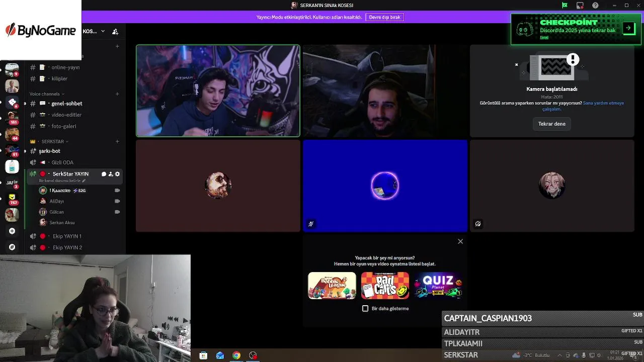
Task: Click 'Kapat' link on Checkpoint banner
Action: [544, 38]
